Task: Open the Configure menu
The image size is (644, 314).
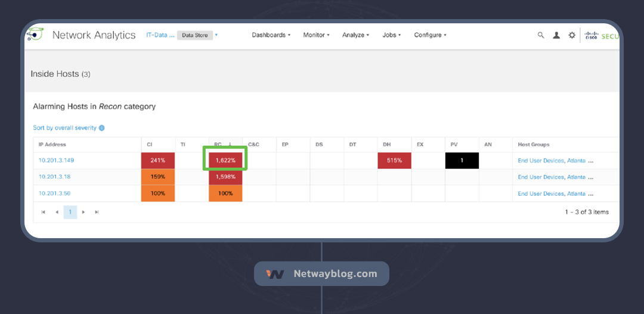Action: [430, 35]
